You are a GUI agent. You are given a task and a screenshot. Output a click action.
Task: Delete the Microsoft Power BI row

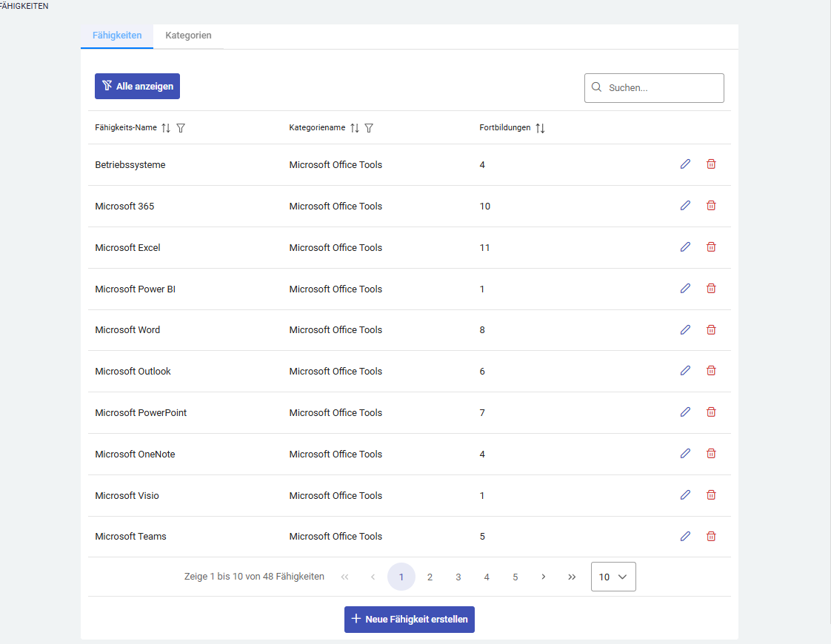[x=711, y=289]
